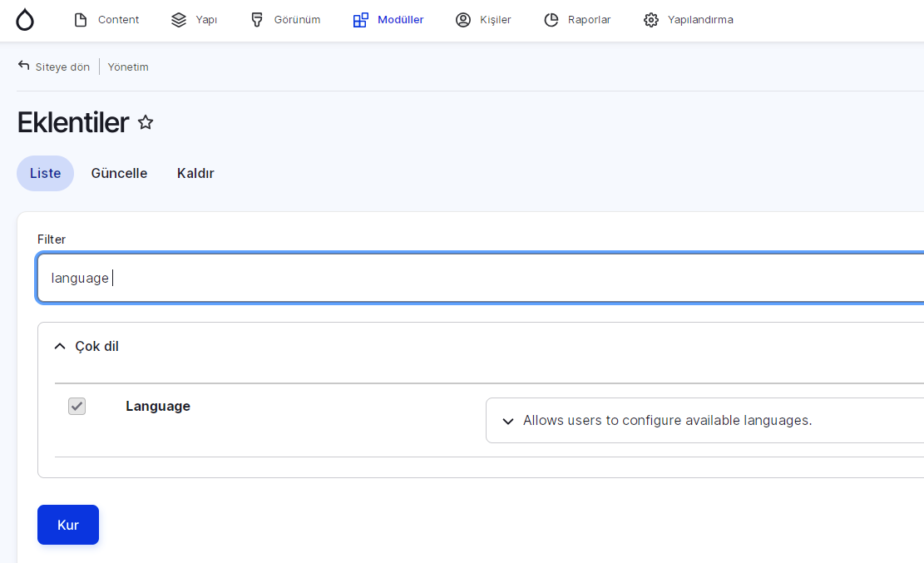Collapse the Çok dil section
This screenshot has height=563, width=924.
pos(60,346)
